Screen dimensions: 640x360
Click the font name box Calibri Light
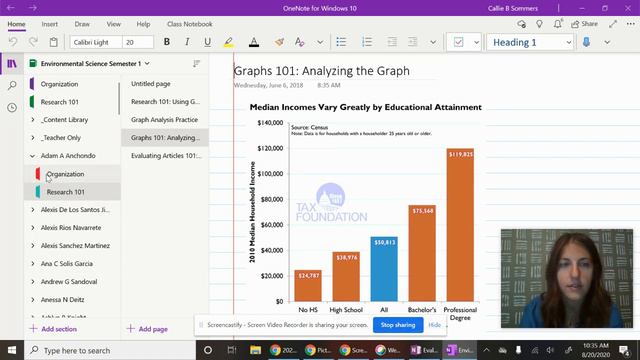pos(96,42)
